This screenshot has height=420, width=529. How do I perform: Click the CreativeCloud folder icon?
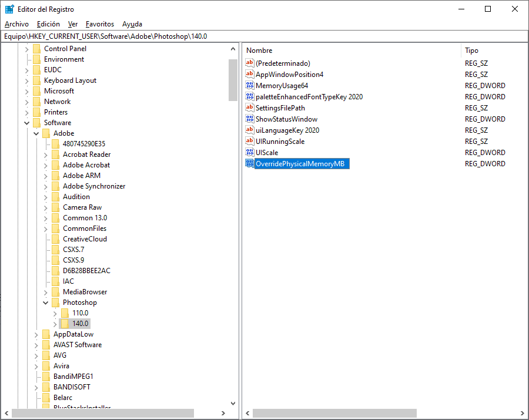click(56, 239)
